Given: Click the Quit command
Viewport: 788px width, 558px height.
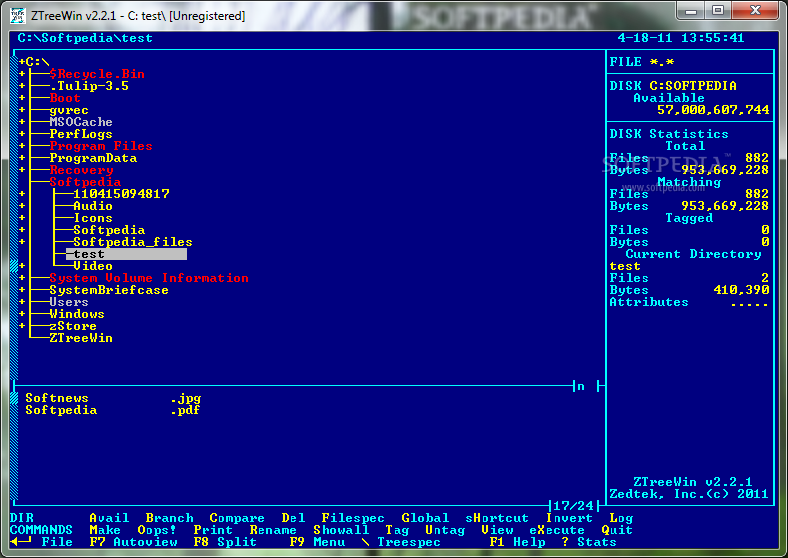Looking at the screenshot, I should (x=617, y=530).
